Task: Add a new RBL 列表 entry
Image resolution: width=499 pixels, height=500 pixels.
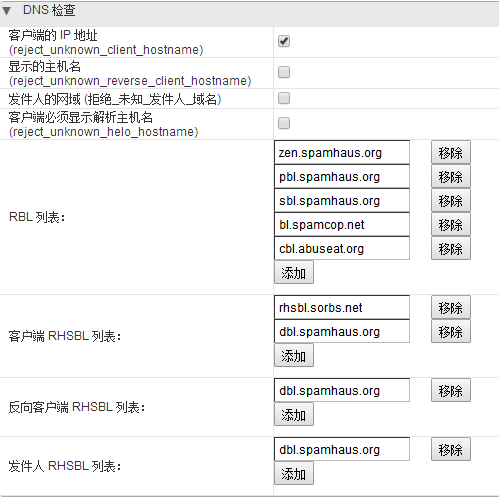Action: tap(294, 273)
